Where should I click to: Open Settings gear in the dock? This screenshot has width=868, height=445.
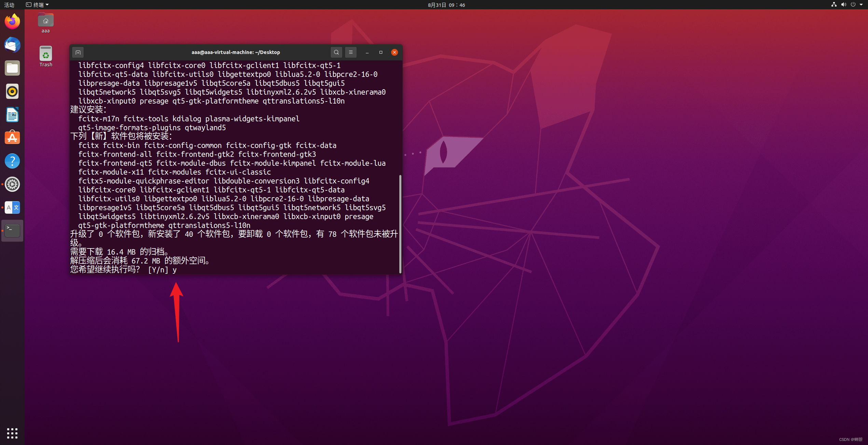click(x=12, y=184)
